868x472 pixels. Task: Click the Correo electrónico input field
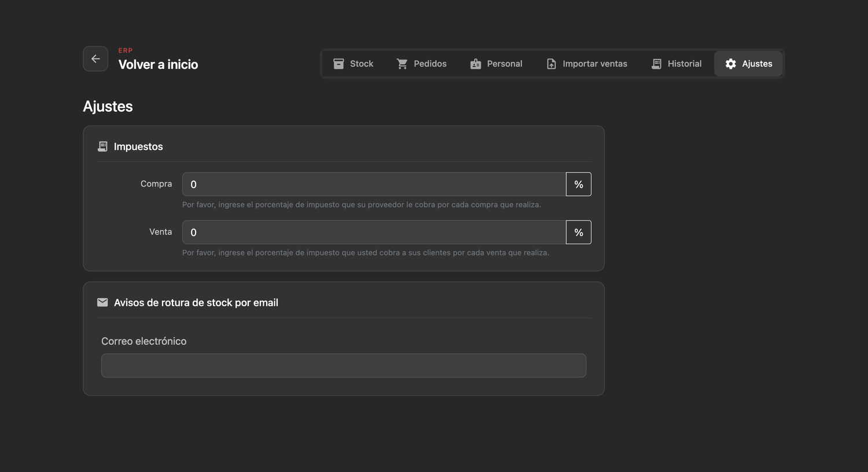point(344,366)
